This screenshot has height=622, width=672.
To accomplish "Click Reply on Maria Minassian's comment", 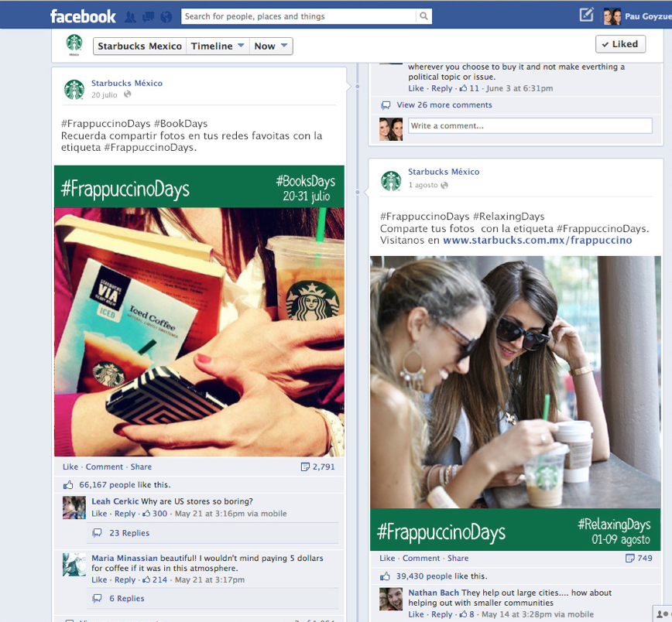I will [125, 579].
